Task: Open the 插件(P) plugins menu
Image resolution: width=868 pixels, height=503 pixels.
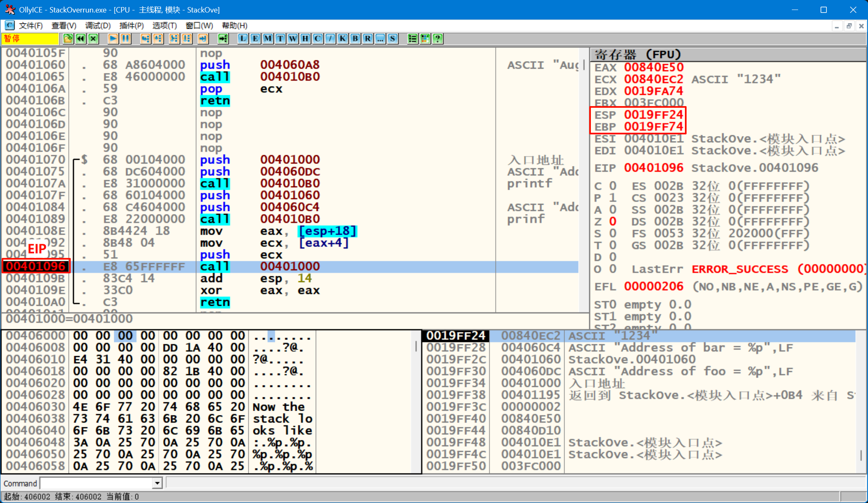Action: [x=131, y=25]
